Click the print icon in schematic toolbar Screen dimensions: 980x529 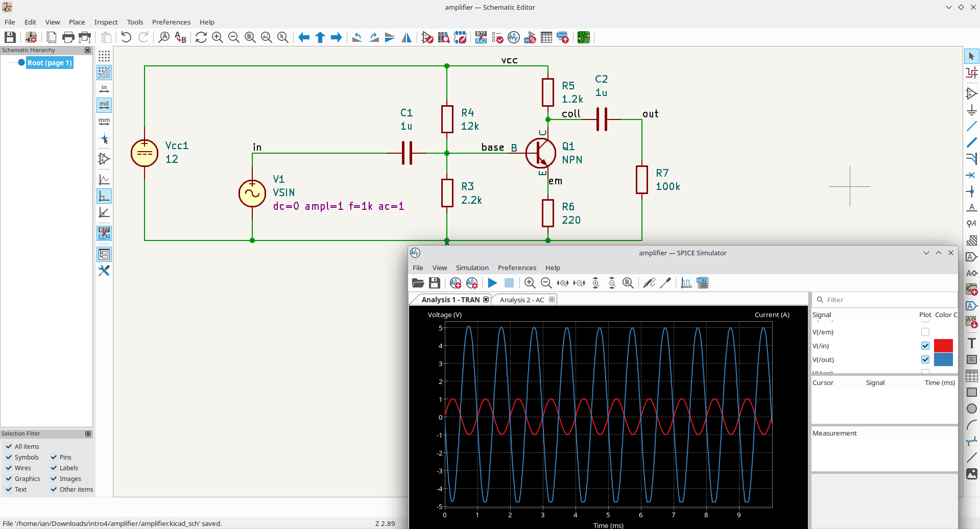coord(68,37)
